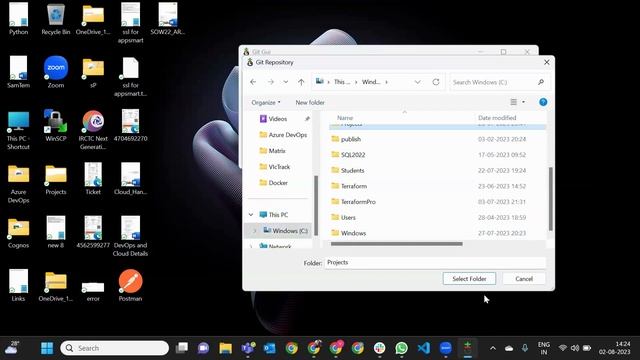Select Windows (C:) in navigation pane
640x360 pixels.
click(x=285, y=231)
